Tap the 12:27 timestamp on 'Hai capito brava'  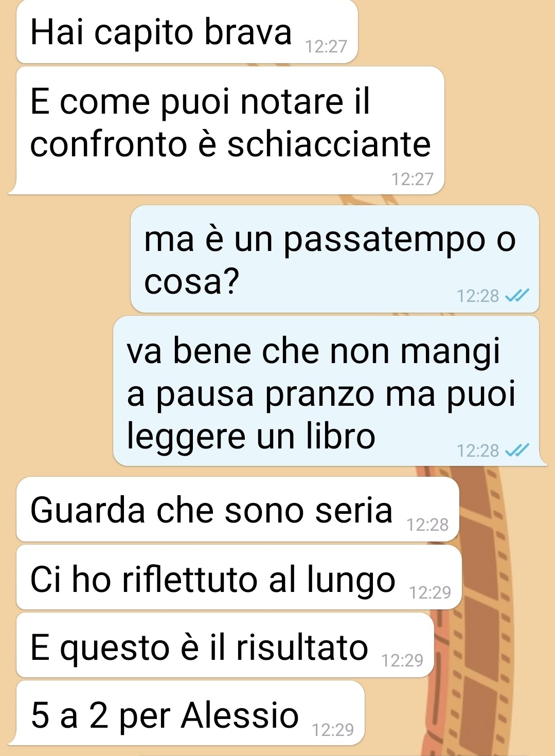[x=326, y=47]
